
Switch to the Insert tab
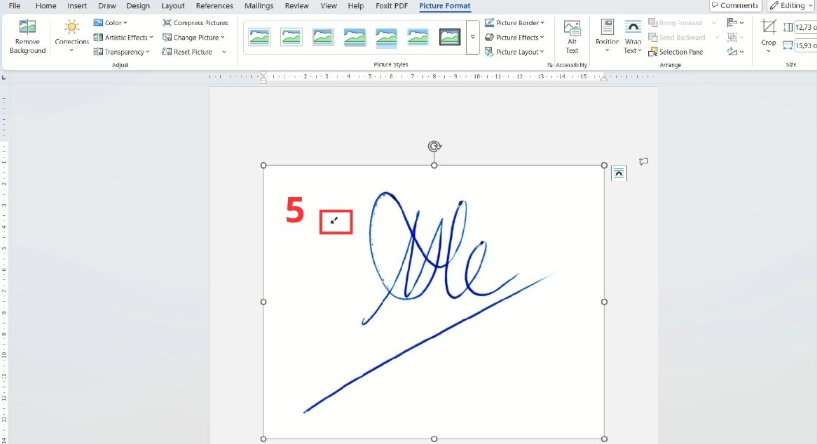tap(77, 6)
